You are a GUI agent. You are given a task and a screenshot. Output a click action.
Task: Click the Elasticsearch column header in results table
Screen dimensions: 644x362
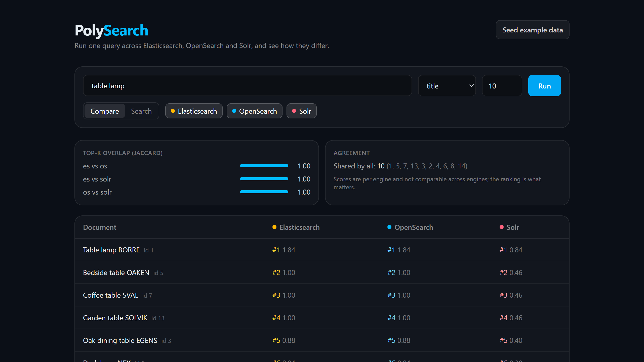click(x=296, y=227)
